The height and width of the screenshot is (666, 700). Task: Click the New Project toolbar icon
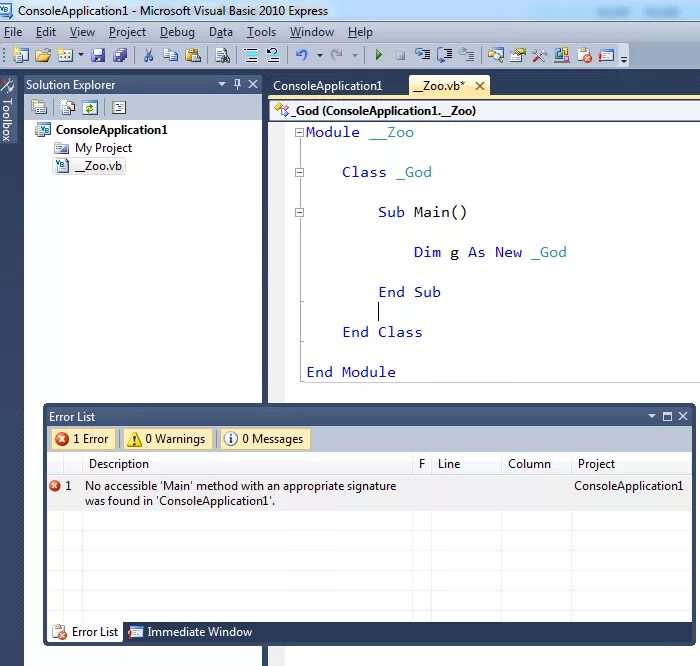(21, 55)
